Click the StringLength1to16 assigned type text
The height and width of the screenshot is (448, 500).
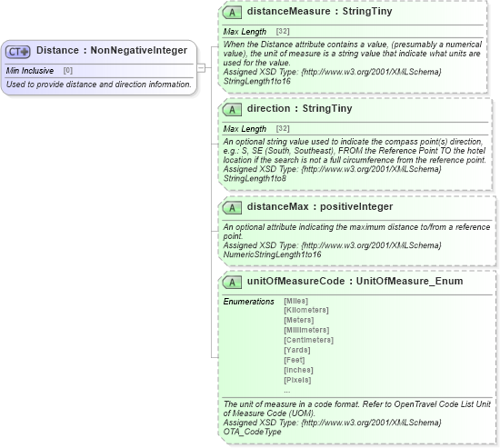click(x=256, y=81)
